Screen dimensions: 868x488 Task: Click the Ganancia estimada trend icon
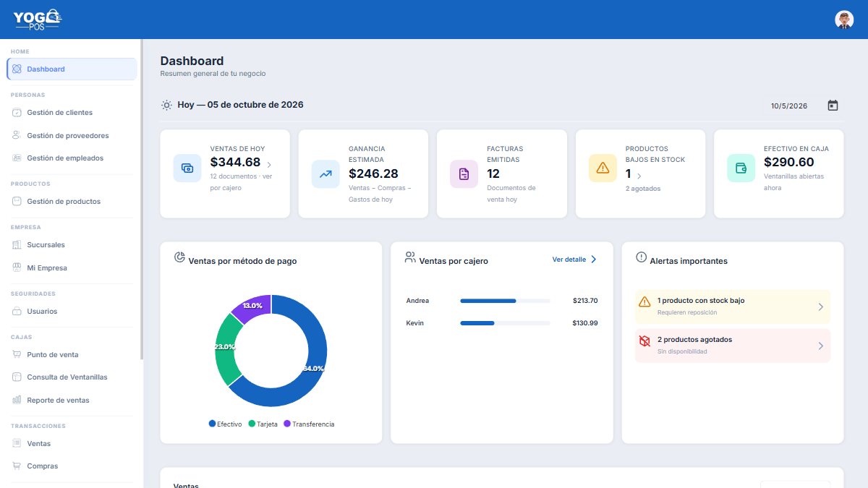325,174
